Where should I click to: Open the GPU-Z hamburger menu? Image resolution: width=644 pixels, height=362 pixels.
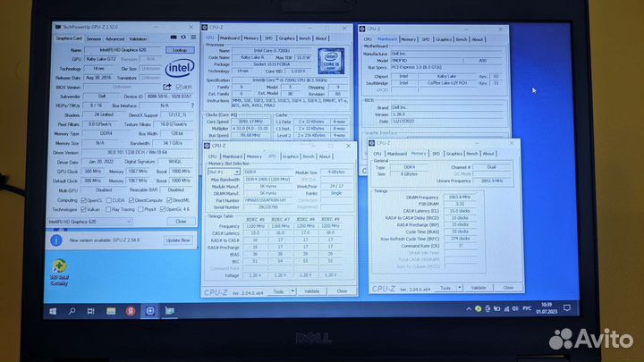click(x=193, y=38)
